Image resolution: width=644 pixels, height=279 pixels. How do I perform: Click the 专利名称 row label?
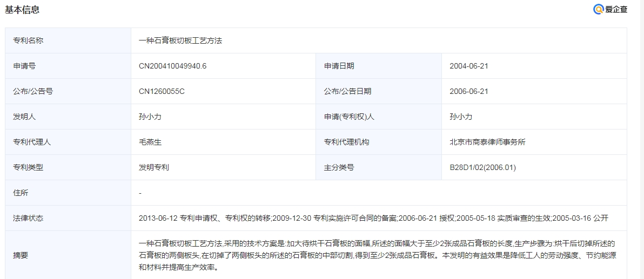tap(28, 40)
